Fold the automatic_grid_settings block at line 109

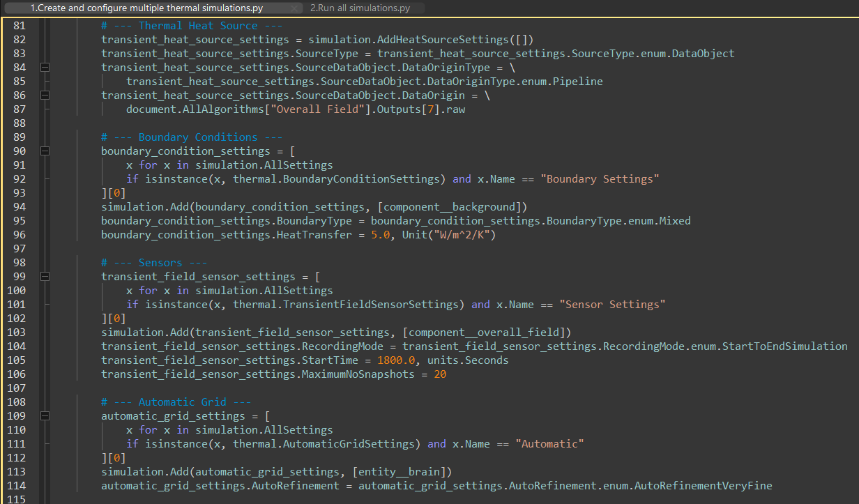tap(45, 416)
